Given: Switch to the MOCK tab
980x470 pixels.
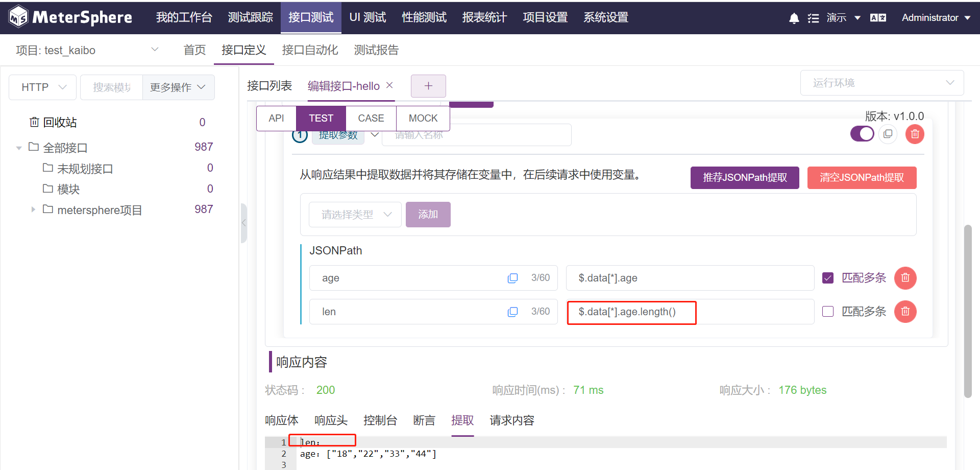Looking at the screenshot, I should (423, 119).
